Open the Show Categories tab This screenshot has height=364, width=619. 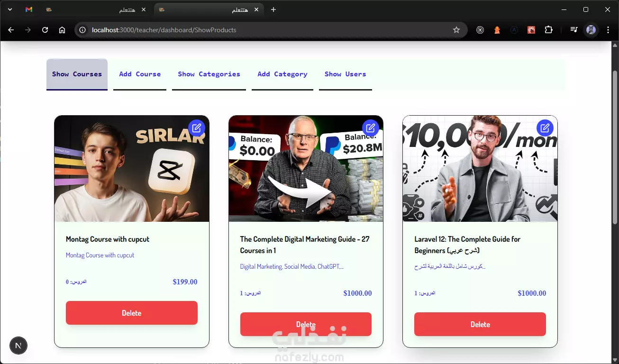209,74
